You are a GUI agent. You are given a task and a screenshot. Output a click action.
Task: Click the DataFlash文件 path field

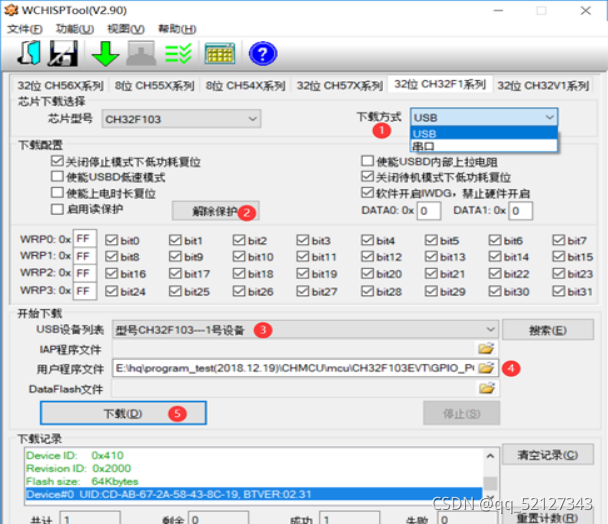(295, 388)
